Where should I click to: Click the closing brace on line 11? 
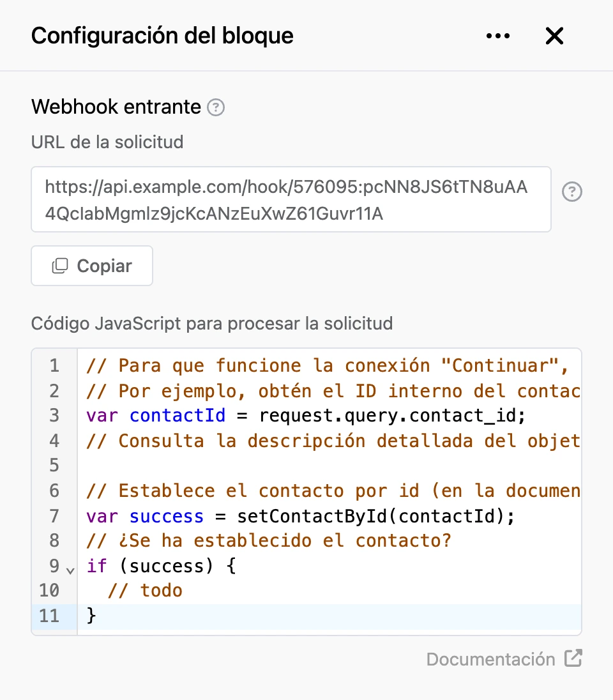pos(91,615)
